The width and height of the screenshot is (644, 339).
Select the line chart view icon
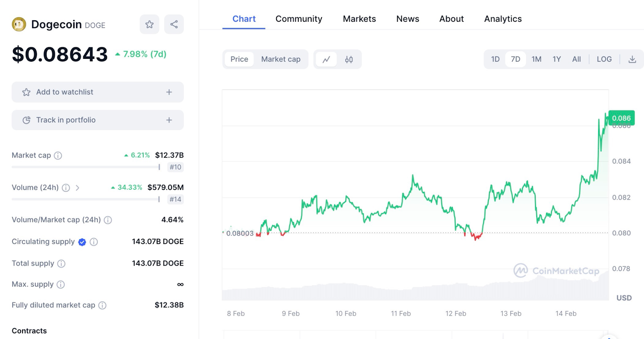[326, 60]
